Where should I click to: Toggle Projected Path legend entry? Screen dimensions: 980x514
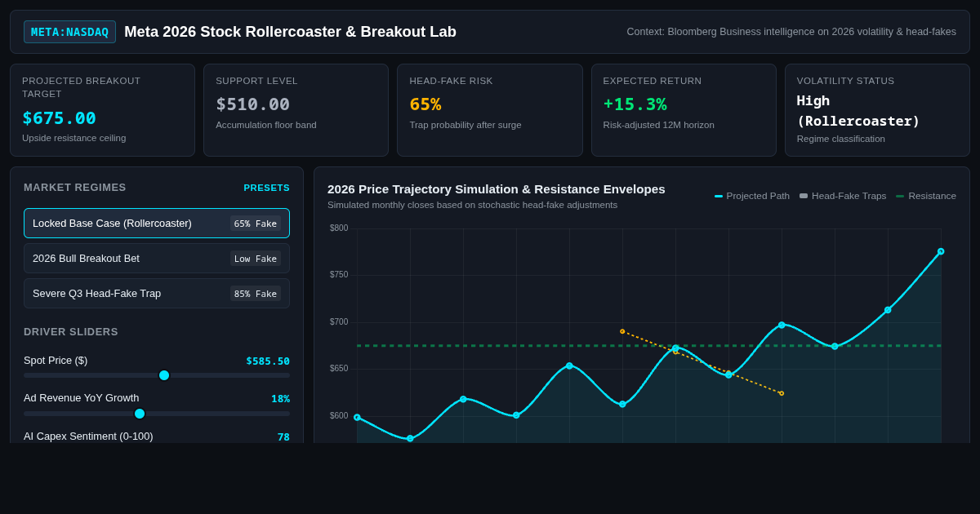click(x=752, y=196)
